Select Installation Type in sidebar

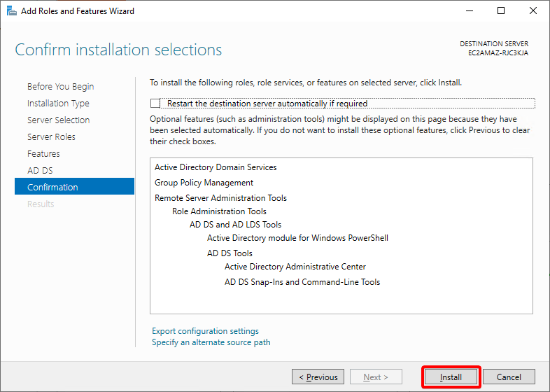(58, 103)
